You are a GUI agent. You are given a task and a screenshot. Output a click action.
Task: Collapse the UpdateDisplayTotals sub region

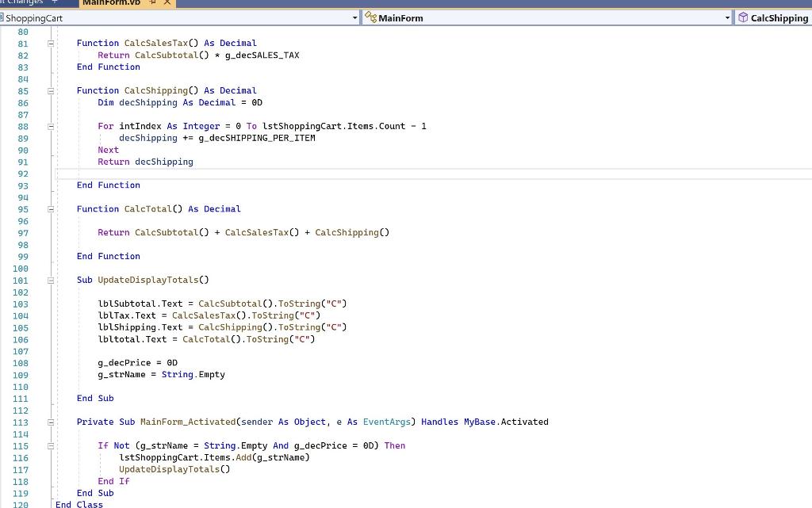50,280
